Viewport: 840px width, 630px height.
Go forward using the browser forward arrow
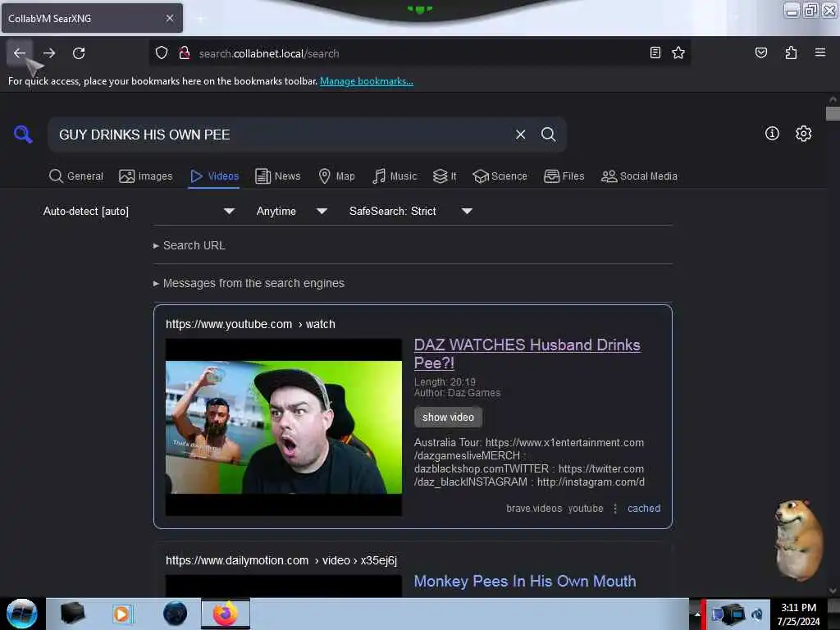tap(49, 53)
